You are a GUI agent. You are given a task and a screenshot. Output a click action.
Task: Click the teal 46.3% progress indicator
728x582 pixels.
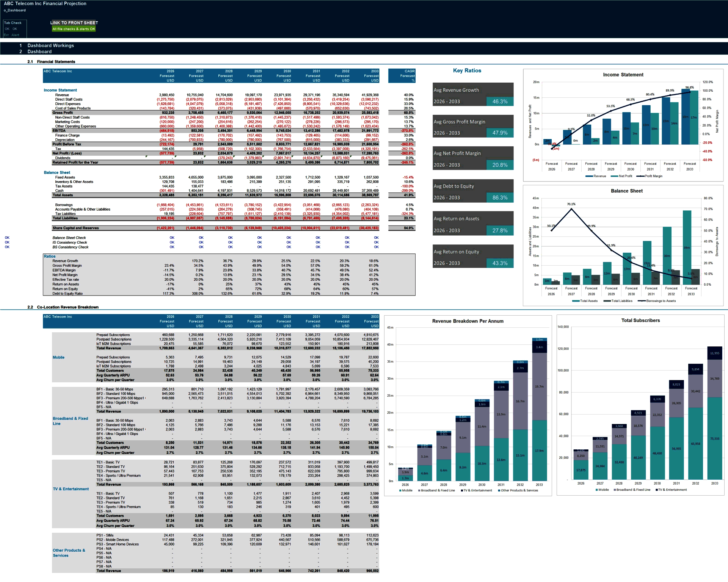point(500,101)
